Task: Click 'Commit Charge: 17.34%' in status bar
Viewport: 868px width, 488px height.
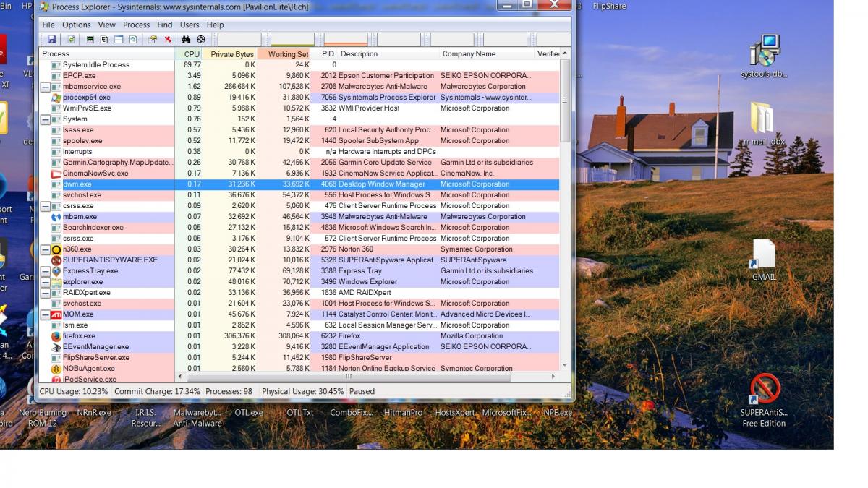Action: click(157, 391)
